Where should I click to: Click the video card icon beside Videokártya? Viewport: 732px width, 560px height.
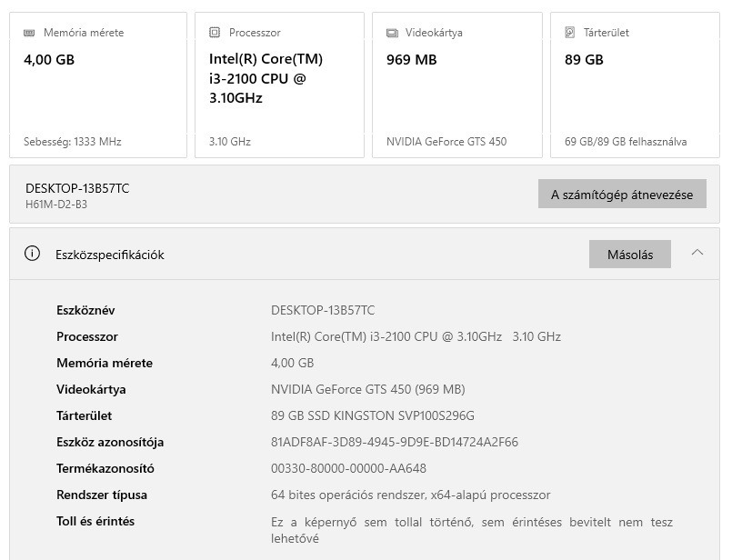point(392,33)
